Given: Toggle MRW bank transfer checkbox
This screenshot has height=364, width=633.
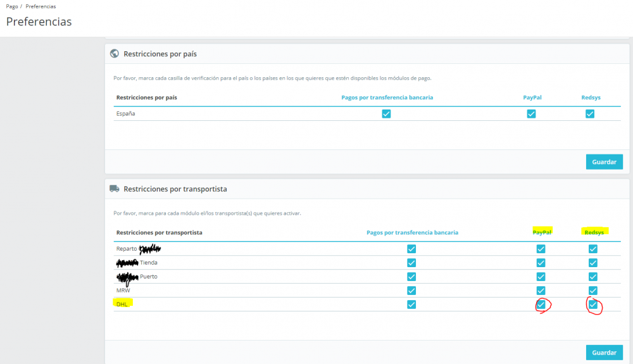Looking at the screenshot, I should [x=411, y=291].
